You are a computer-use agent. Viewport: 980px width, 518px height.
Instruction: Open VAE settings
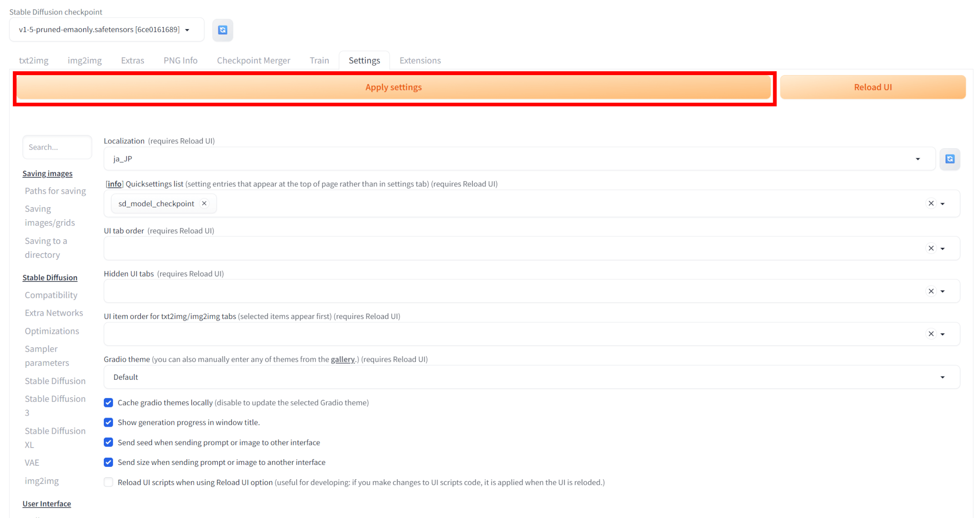coord(32,463)
